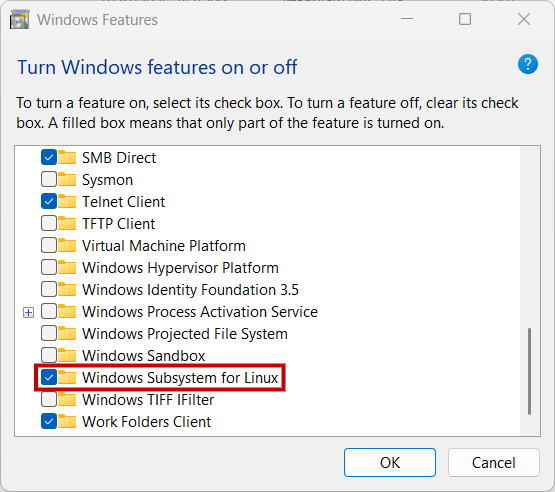Select the SMB Direct label

click(x=119, y=158)
